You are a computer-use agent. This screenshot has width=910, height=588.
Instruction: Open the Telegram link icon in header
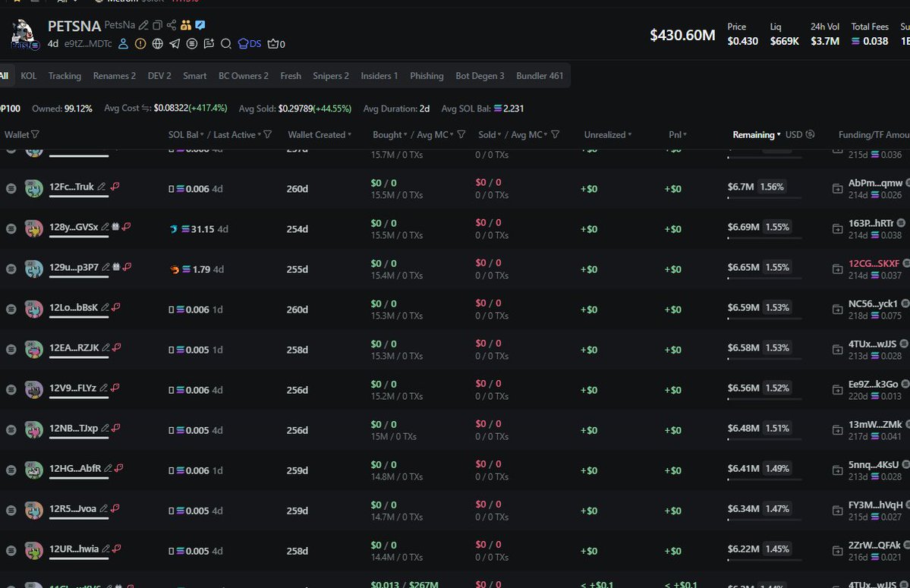point(175,44)
